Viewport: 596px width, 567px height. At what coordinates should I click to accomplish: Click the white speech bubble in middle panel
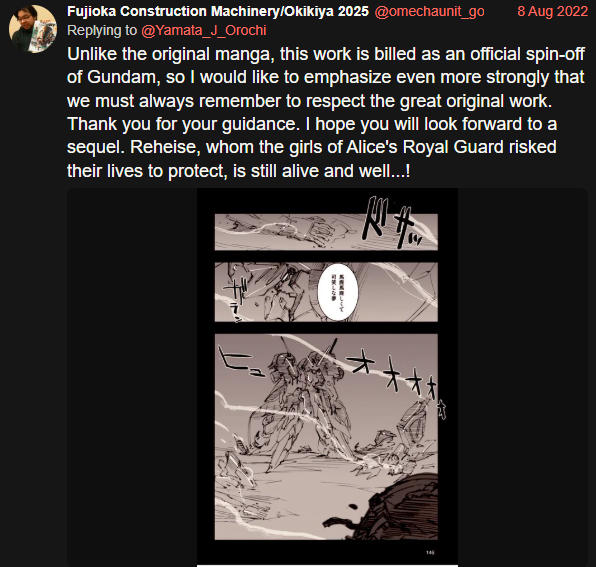[x=338, y=292]
